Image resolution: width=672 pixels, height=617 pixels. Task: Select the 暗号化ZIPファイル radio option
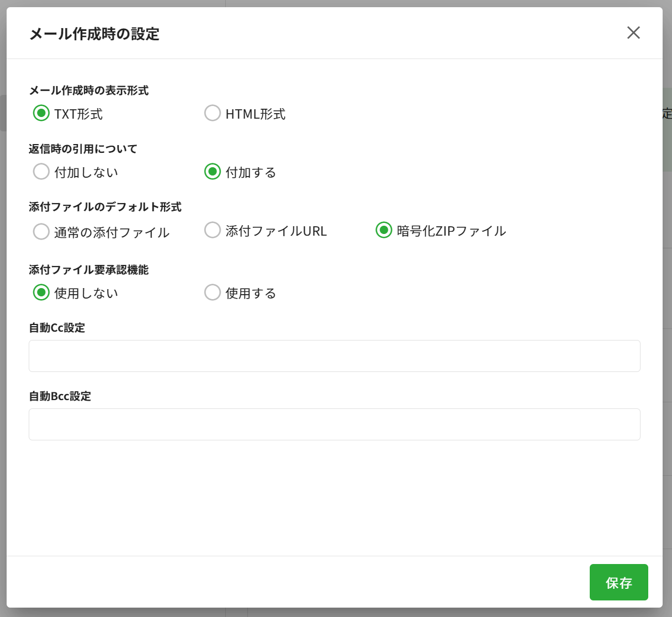pos(384,230)
